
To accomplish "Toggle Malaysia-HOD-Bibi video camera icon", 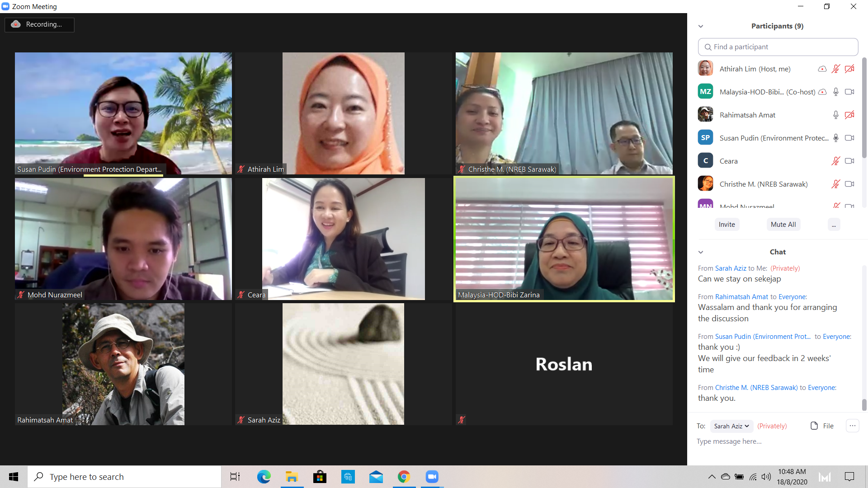I will point(849,92).
